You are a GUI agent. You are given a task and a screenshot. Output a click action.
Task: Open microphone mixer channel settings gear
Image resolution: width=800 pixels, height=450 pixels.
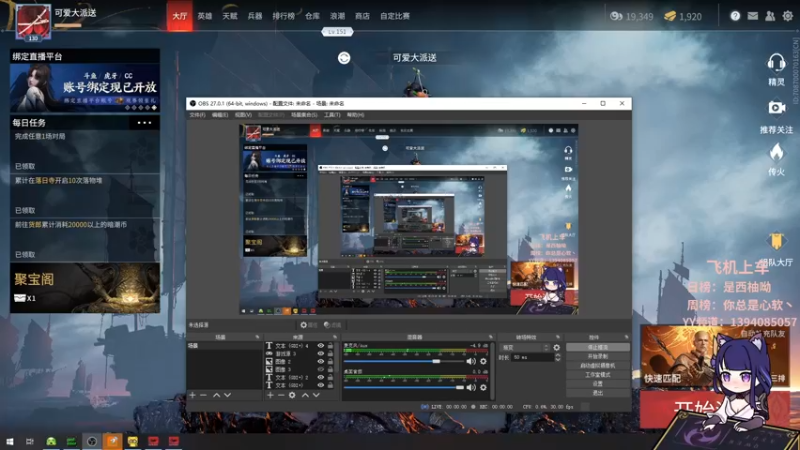(x=483, y=361)
